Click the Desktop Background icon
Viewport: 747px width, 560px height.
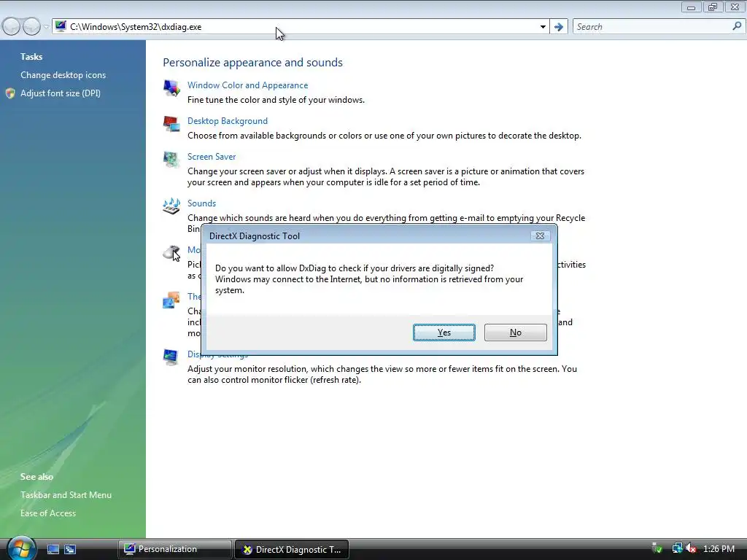171,124
